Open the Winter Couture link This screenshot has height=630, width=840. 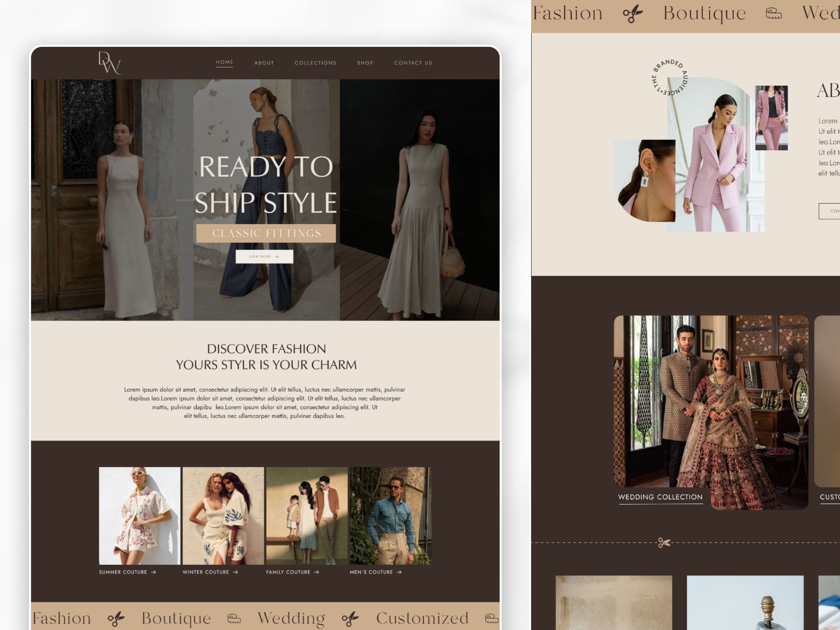tap(206, 572)
